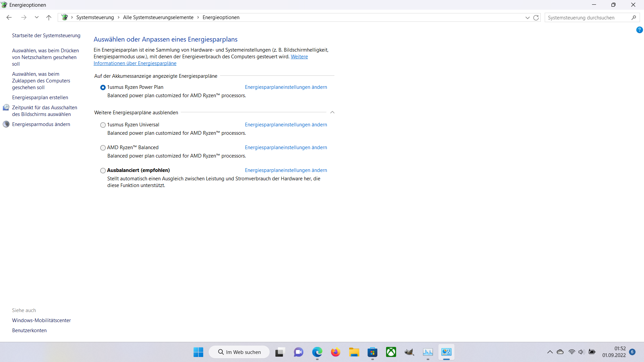Click the blue help question mark icon
Screen dimensions: 644x362
tap(639, 30)
